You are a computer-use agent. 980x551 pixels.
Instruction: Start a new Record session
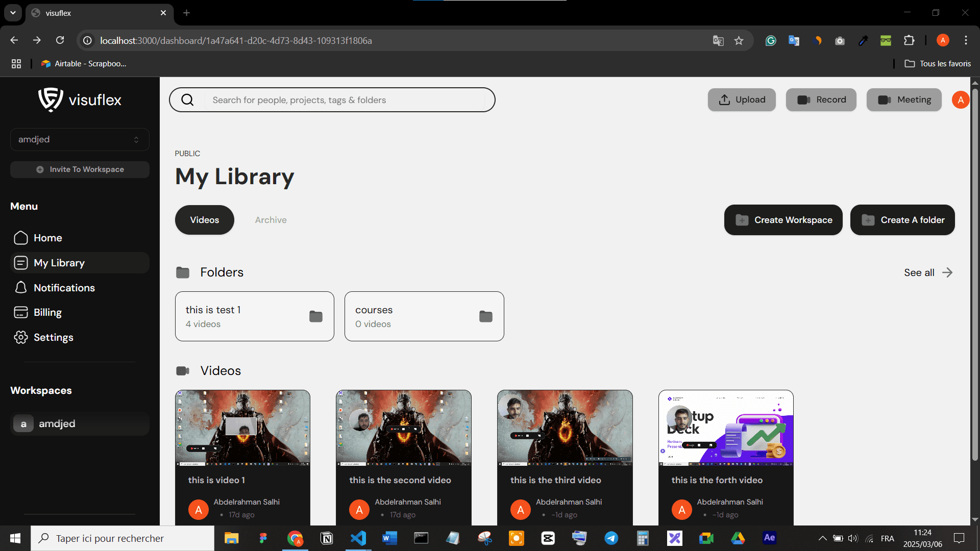coord(821,99)
